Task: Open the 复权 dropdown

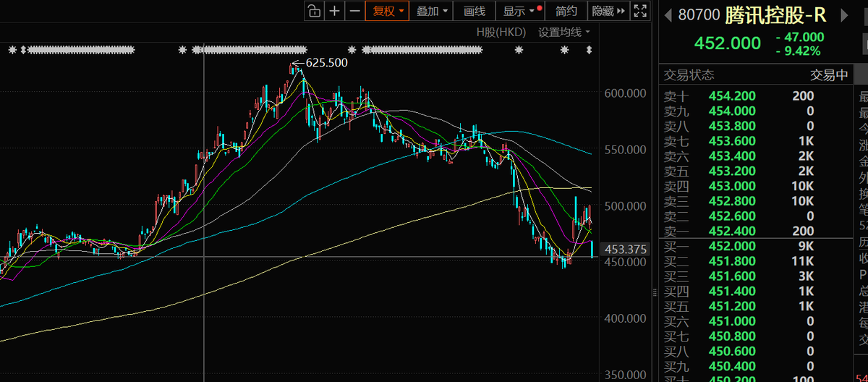Action: click(387, 10)
